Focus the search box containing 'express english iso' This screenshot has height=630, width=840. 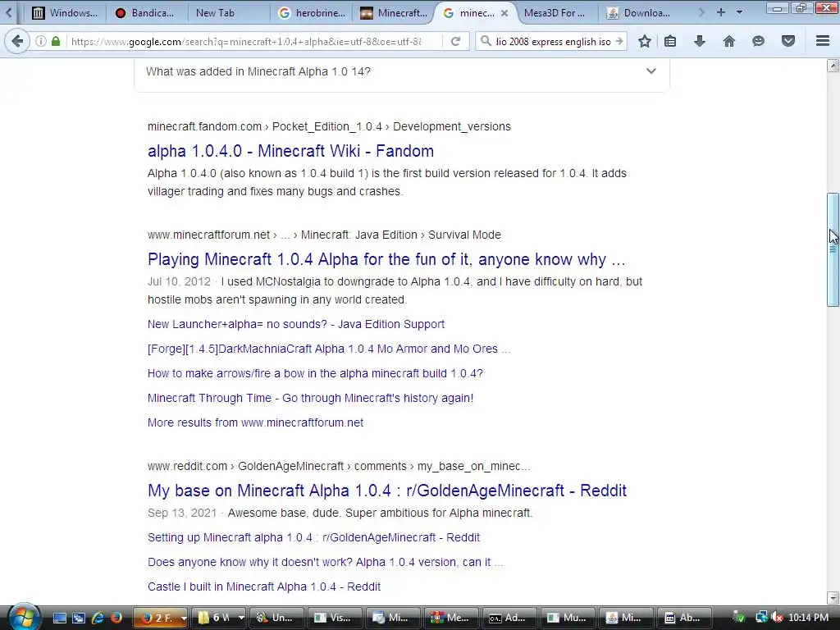coord(553,41)
